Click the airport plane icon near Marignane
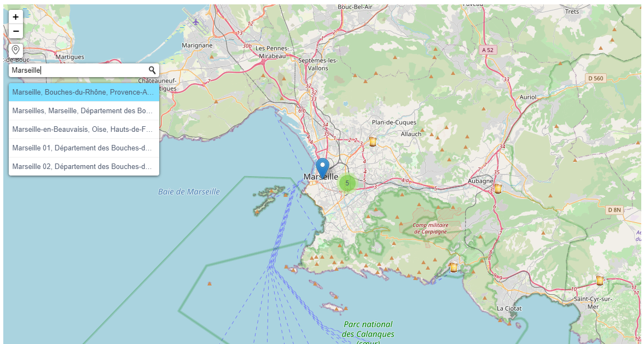 point(196,21)
